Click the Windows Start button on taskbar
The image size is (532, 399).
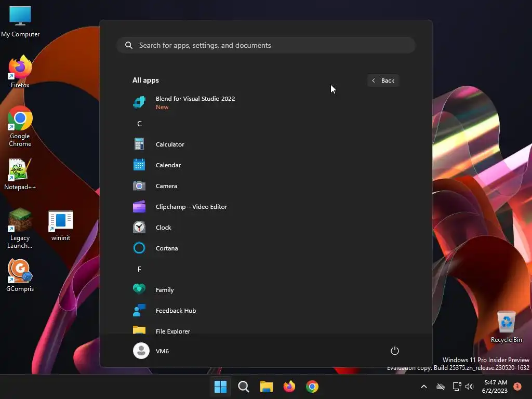[x=220, y=387]
